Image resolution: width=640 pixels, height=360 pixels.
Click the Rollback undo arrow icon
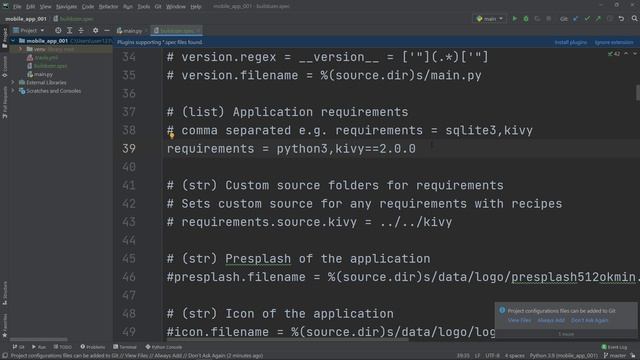tap(621, 19)
